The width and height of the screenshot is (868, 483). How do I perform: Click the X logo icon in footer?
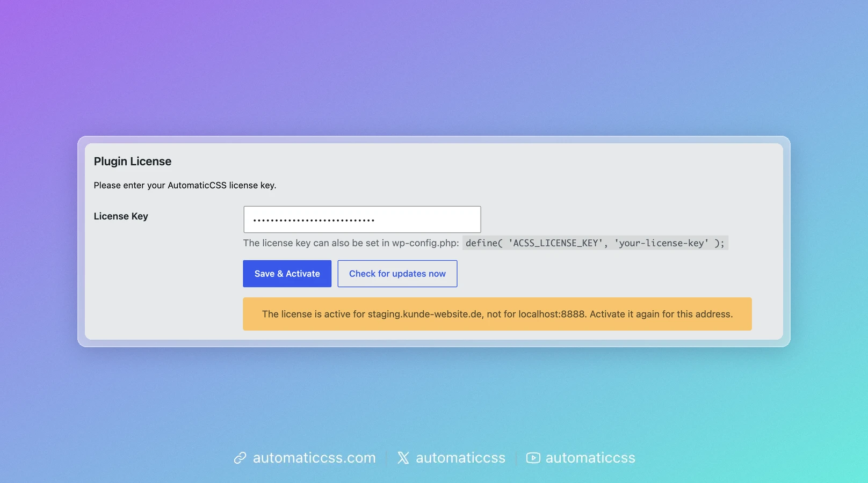[403, 458]
